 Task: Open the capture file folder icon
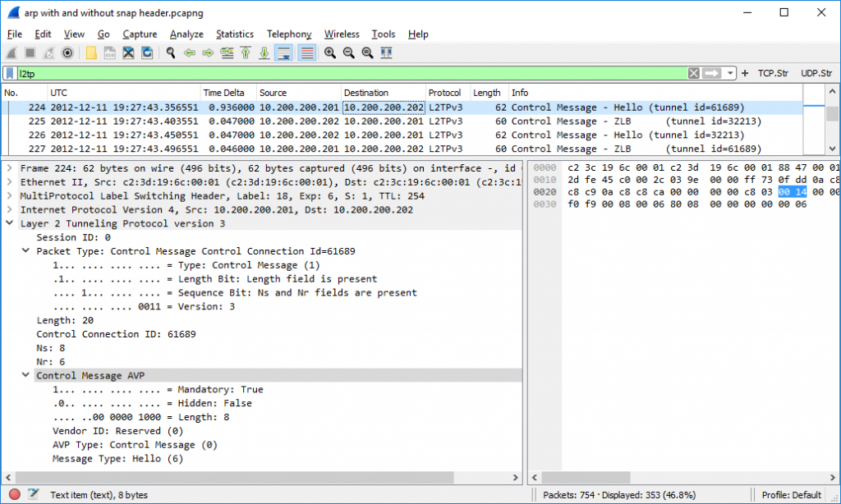(91, 53)
